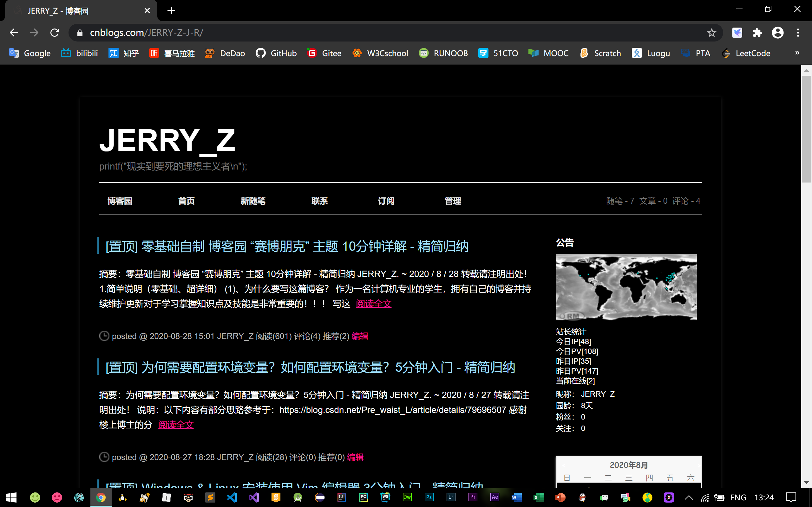The height and width of the screenshot is (507, 812).
Task: Bookmark this page with the star icon
Action: click(711, 33)
